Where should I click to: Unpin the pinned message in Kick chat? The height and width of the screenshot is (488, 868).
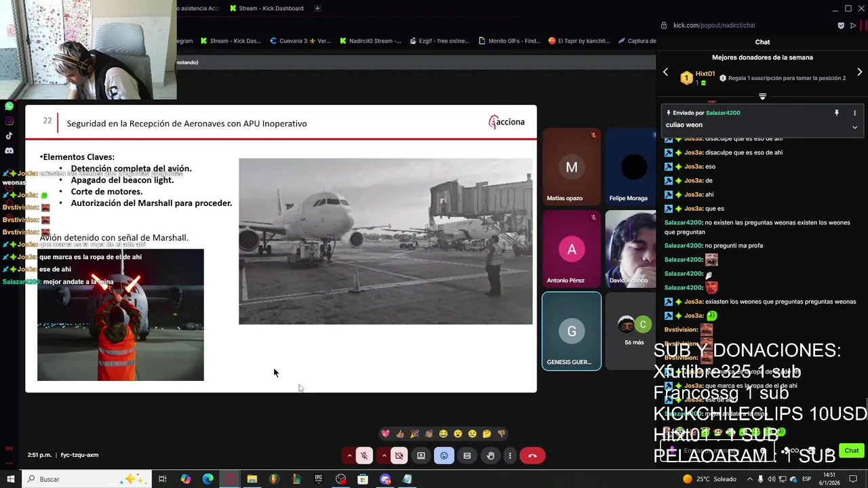[x=837, y=113]
